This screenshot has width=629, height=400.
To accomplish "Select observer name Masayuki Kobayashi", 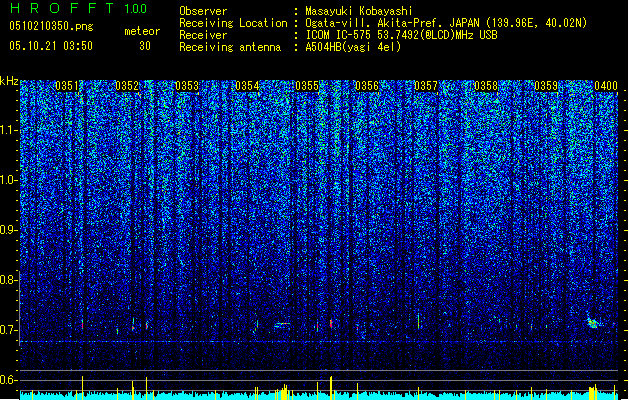I will pos(359,11).
